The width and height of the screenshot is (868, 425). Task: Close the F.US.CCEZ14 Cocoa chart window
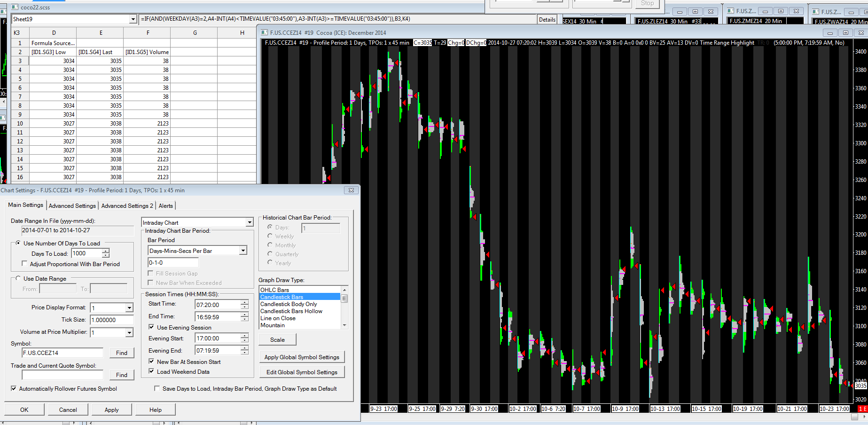click(x=860, y=33)
